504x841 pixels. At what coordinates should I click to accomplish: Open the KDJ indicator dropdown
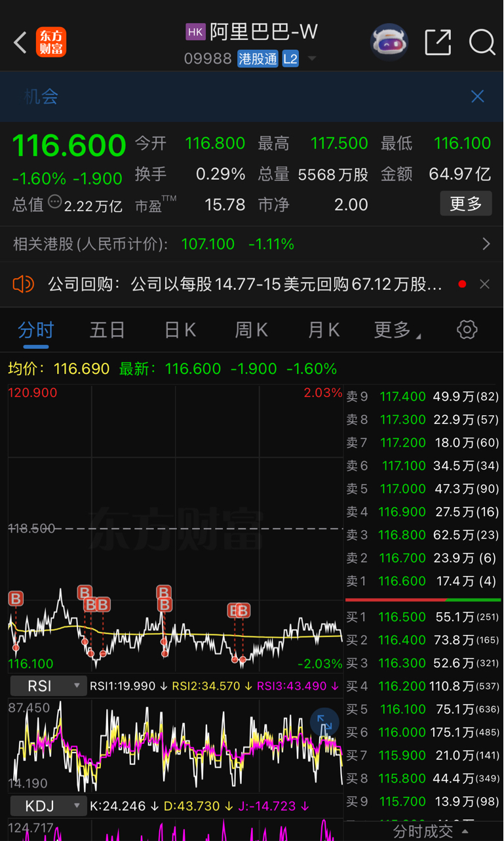48,806
